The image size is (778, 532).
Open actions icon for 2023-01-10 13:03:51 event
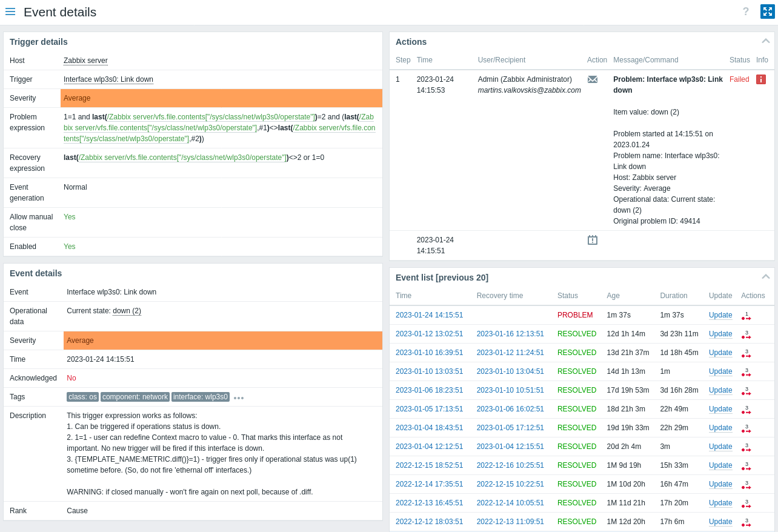[x=746, y=372]
